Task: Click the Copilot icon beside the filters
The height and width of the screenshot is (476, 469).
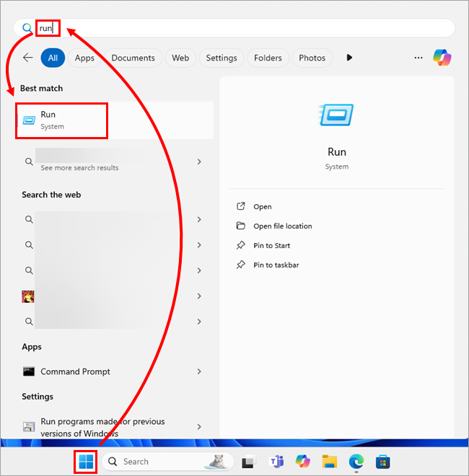Action: tap(442, 58)
